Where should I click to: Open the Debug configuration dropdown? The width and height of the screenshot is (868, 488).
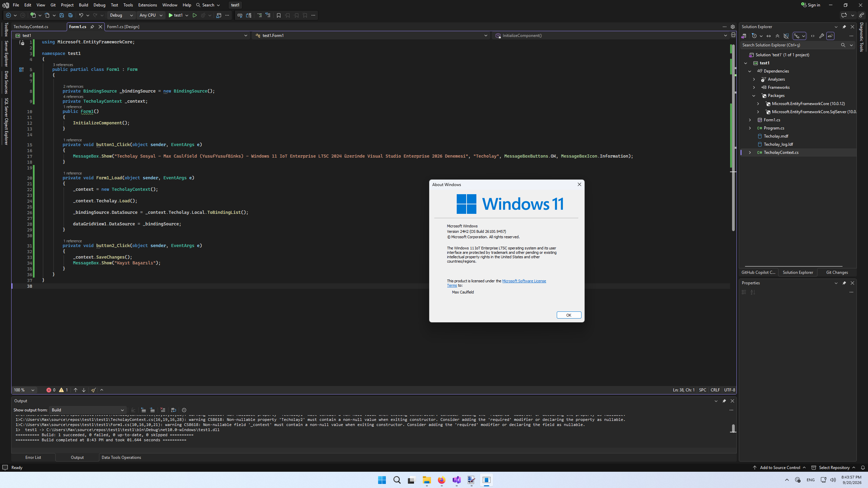coord(121,15)
